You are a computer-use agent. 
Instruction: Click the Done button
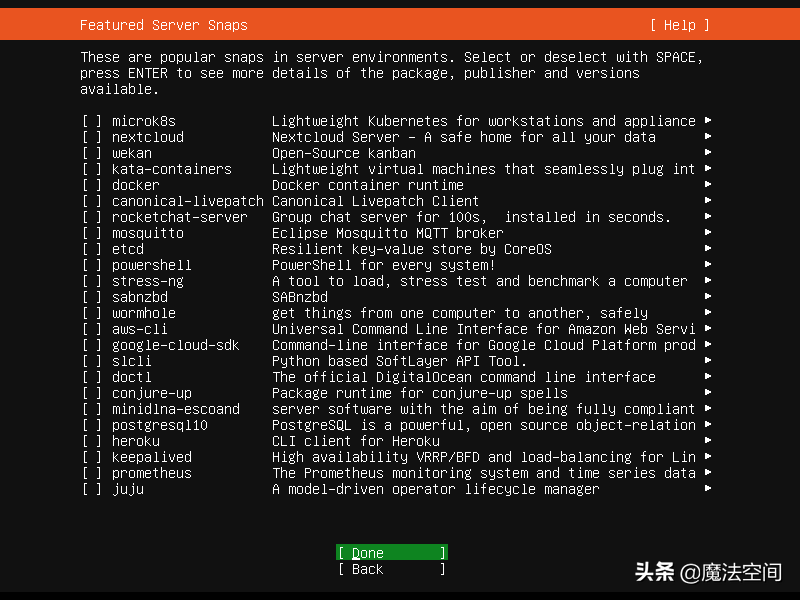[x=392, y=553]
